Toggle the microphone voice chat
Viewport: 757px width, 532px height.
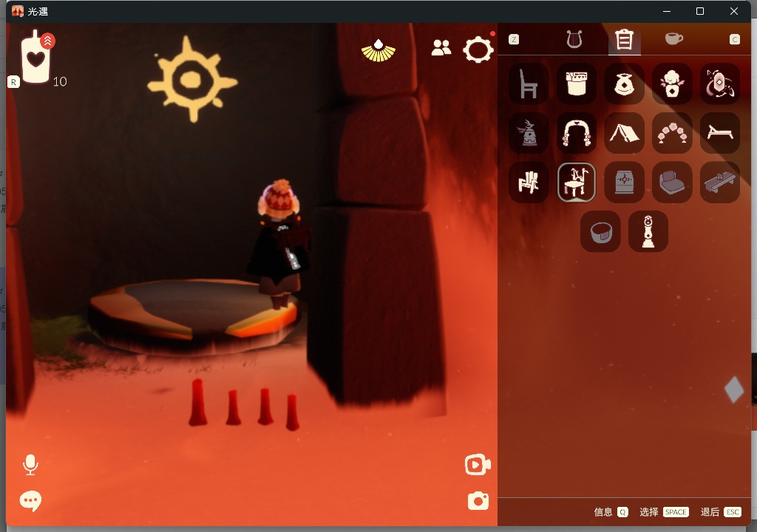[30, 465]
